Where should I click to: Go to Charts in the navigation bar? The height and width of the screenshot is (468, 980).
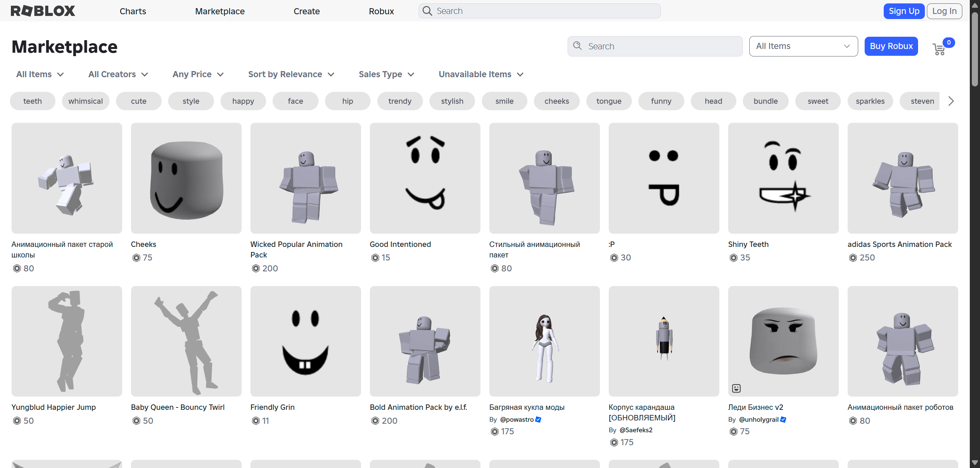[133, 12]
